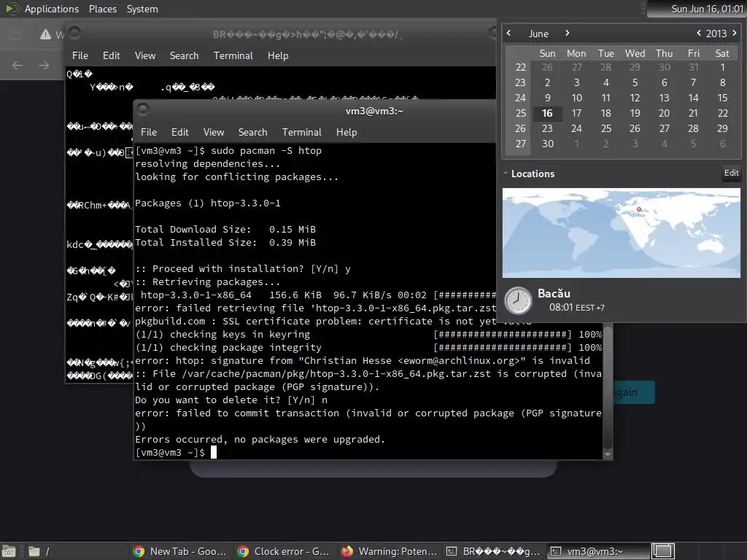This screenshot has width=747, height=560.
Task: Open Search menu in vm3@vm3 terminal
Action: pyautogui.click(x=252, y=133)
